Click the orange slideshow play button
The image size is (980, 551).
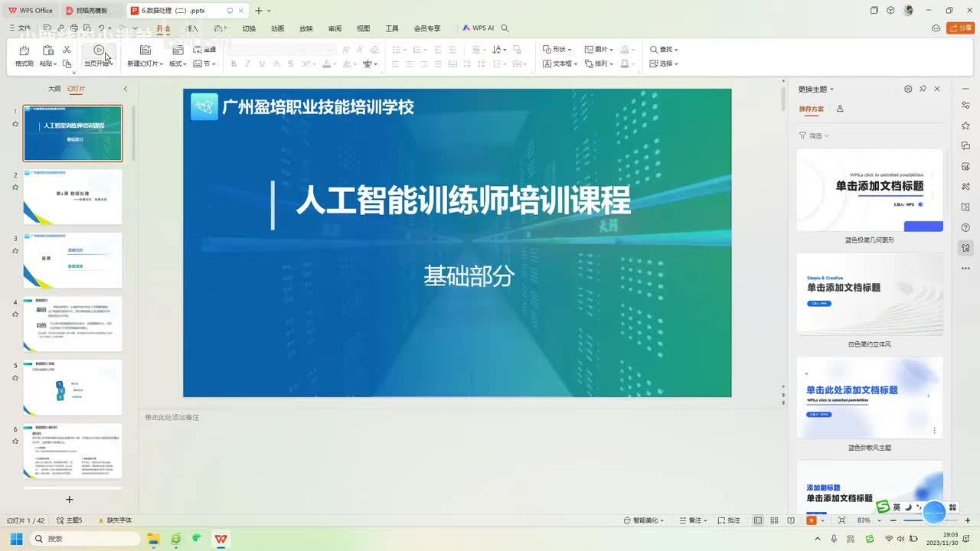(x=811, y=520)
